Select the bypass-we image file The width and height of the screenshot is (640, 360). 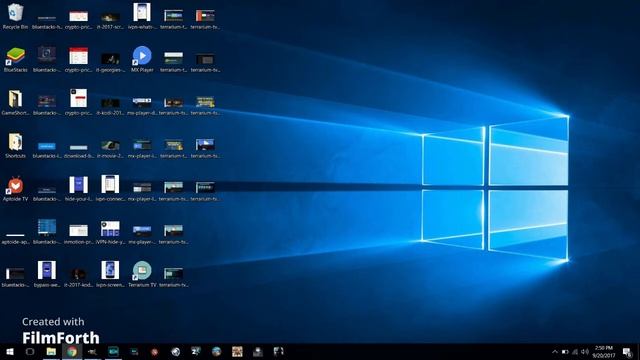pos(47,274)
